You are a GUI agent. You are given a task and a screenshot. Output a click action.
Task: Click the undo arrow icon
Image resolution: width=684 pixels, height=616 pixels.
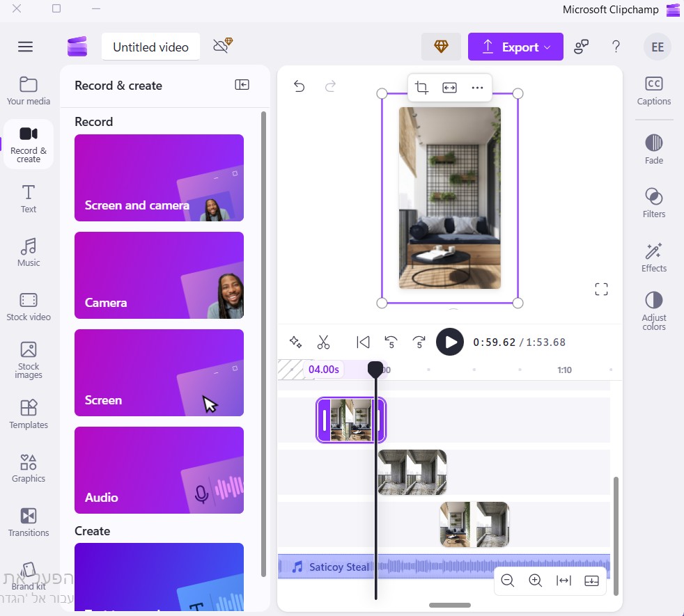click(299, 86)
